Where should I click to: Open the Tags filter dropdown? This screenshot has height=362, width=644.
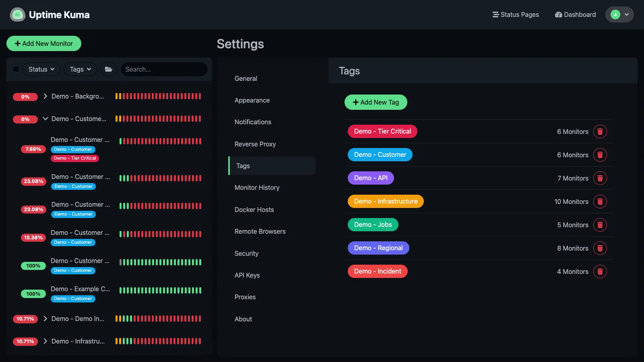[x=80, y=69]
